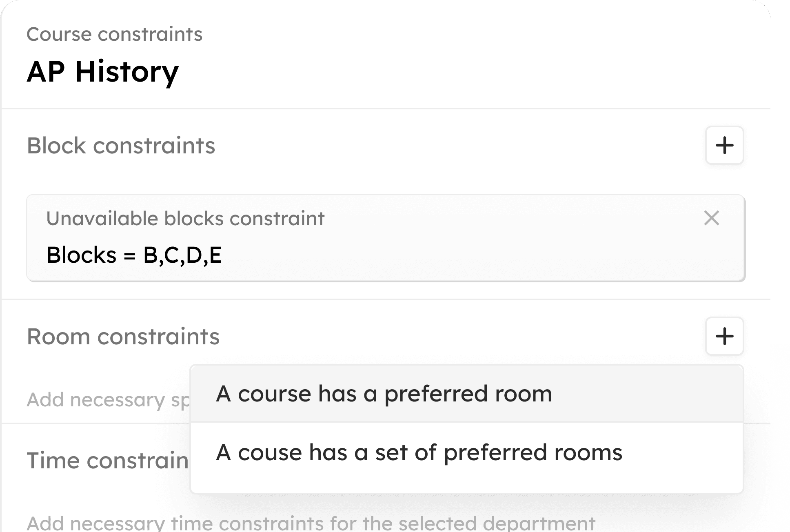Click the word 'Blocks' in the constraint value

(82, 255)
